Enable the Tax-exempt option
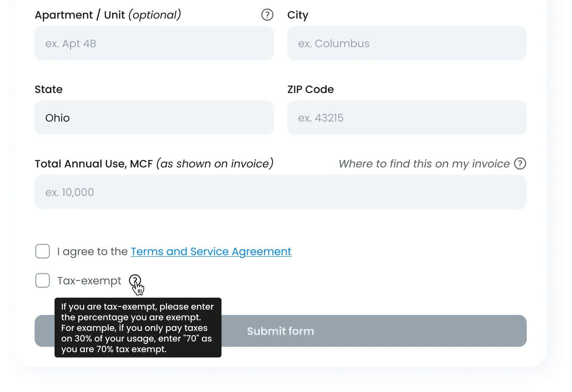Image resolution: width=572 pixels, height=392 pixels. click(42, 280)
